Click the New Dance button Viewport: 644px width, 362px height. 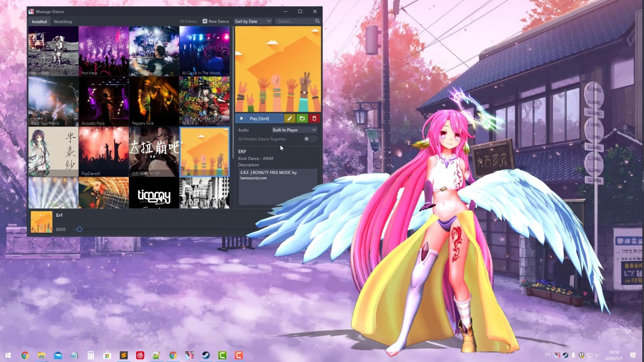coord(216,21)
